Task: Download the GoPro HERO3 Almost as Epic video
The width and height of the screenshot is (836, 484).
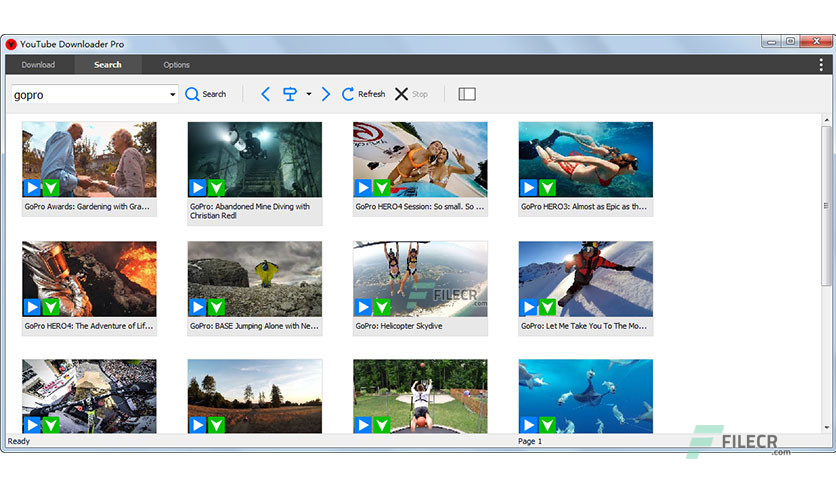Action: point(548,188)
